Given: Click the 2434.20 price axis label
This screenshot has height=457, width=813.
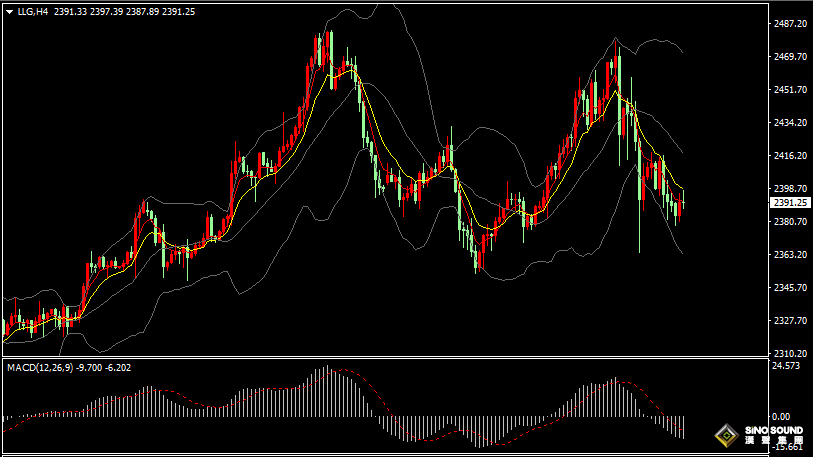Looking at the screenshot, I should pyautogui.click(x=790, y=123).
